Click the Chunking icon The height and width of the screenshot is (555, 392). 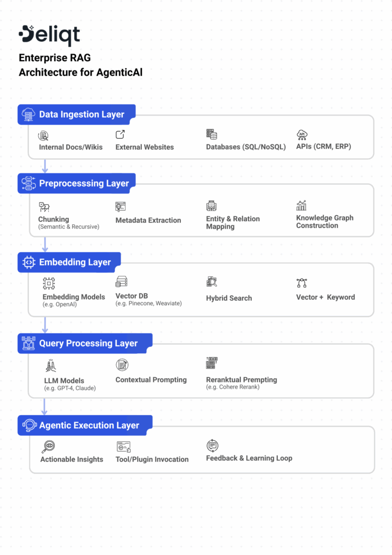[x=44, y=206]
